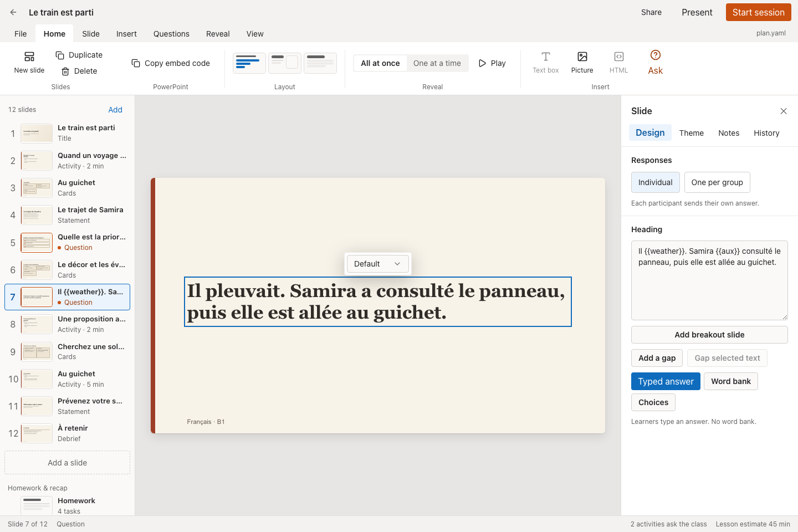Switch to the History panel tab
Image resolution: width=798 pixels, height=532 pixels.
pyautogui.click(x=766, y=133)
